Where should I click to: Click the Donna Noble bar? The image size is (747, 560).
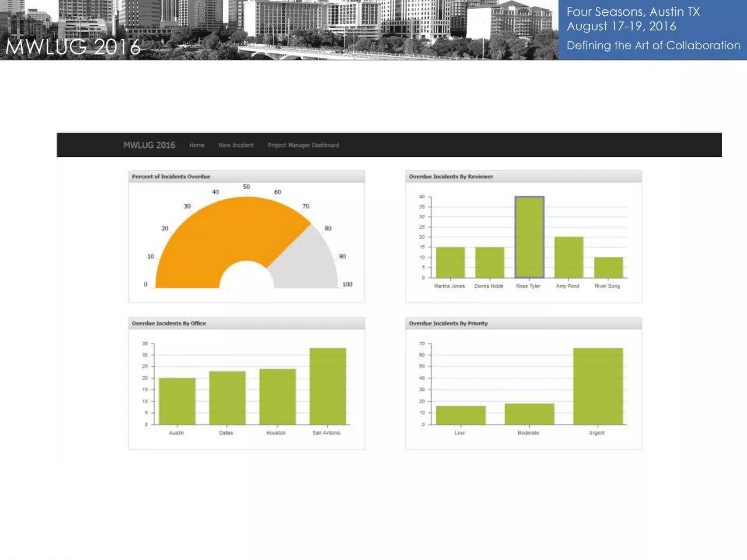(489, 262)
